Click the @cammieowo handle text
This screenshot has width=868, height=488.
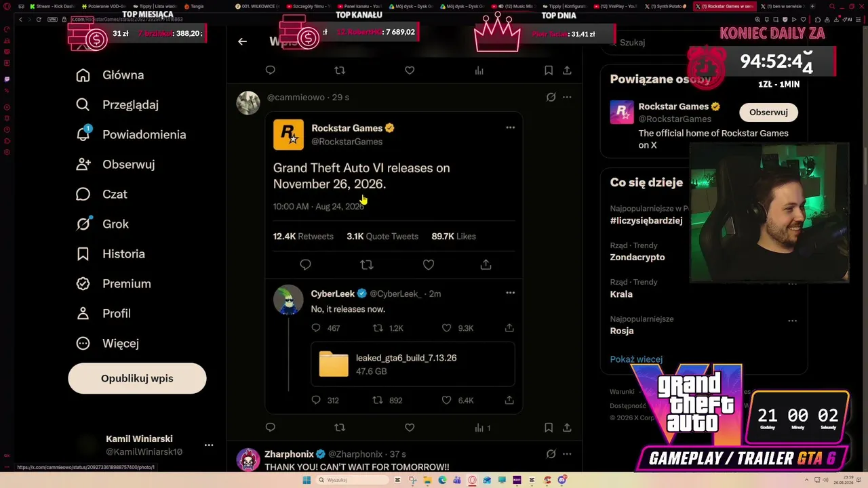coord(296,98)
